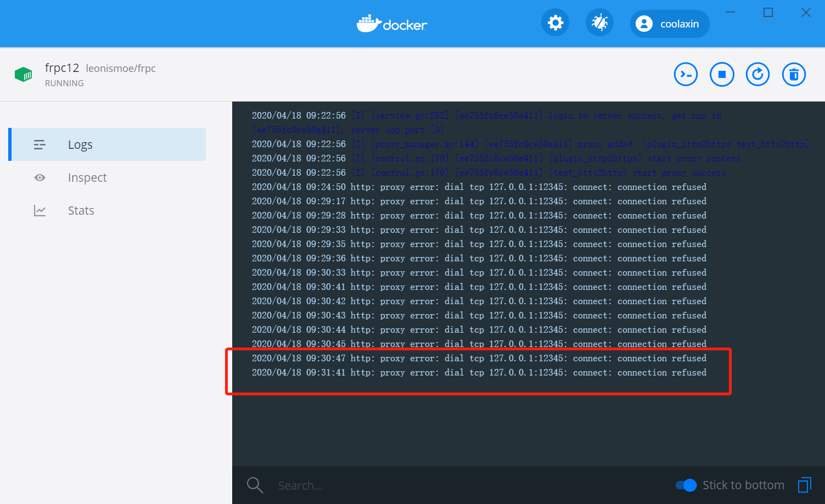Click the frpc12 container title
The width and height of the screenshot is (825, 504).
[62, 68]
